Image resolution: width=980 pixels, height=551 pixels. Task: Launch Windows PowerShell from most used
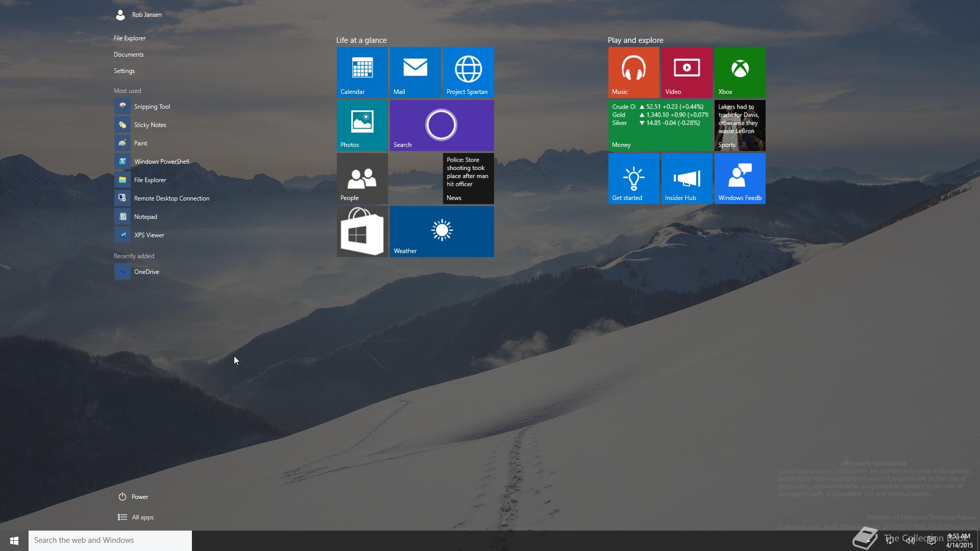tap(152, 162)
